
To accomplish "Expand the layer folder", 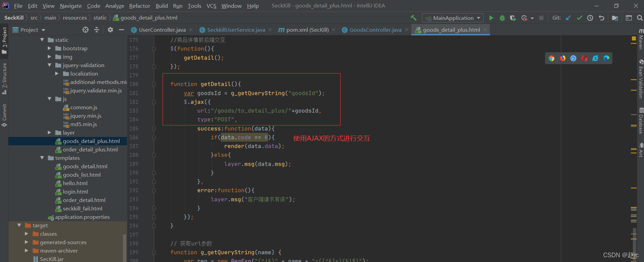I will (x=49, y=133).
